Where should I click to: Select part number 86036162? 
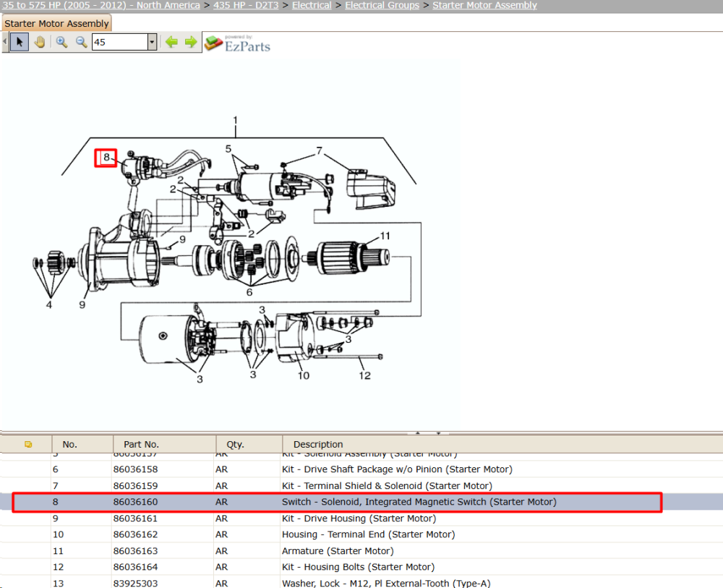click(136, 534)
